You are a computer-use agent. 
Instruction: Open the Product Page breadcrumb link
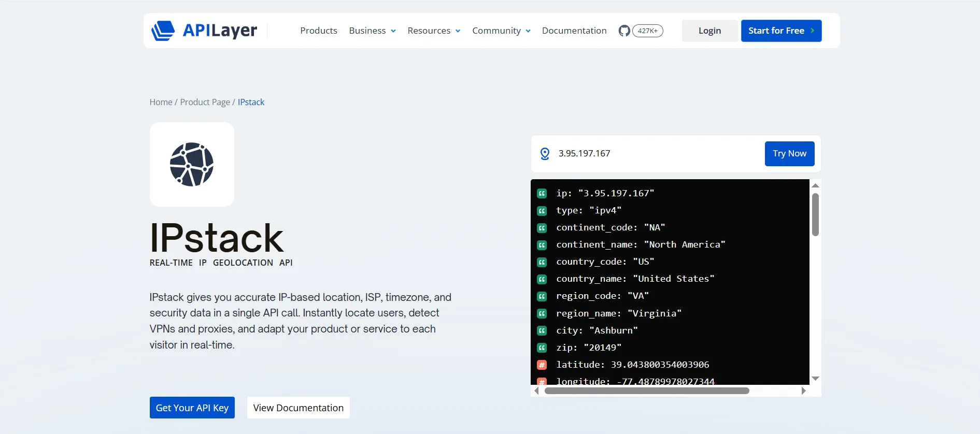(x=205, y=102)
